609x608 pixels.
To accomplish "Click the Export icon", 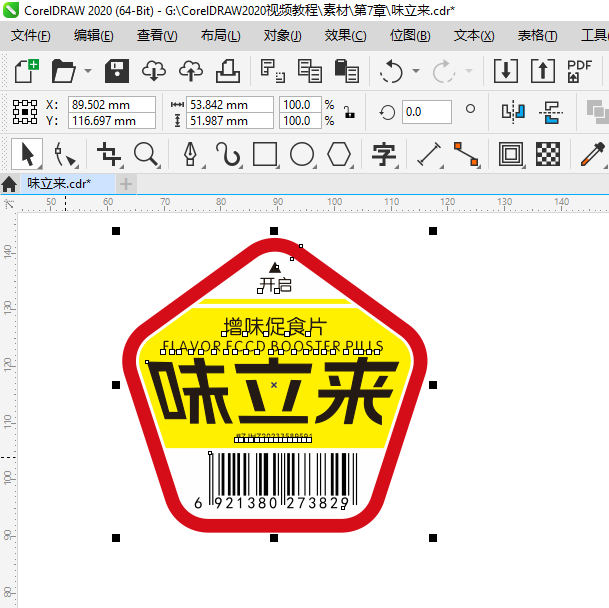I will pyautogui.click(x=543, y=71).
